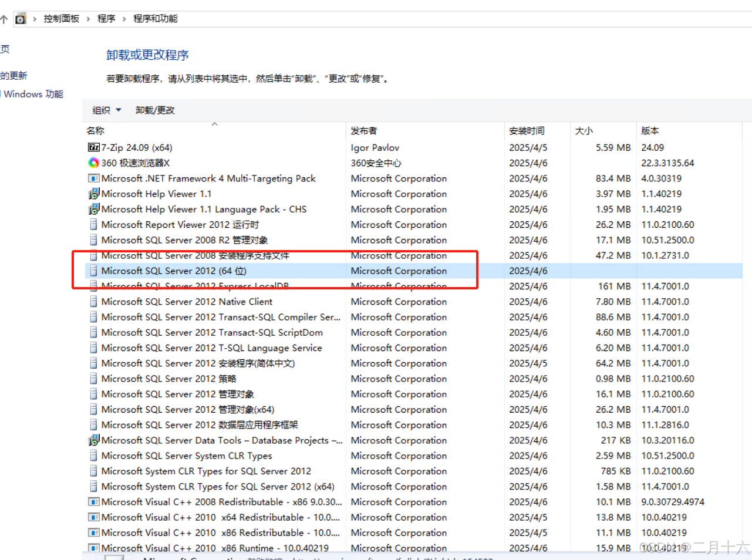752x560 pixels.
Task: Open the 的更新 sidebar link
Action: click(14, 76)
